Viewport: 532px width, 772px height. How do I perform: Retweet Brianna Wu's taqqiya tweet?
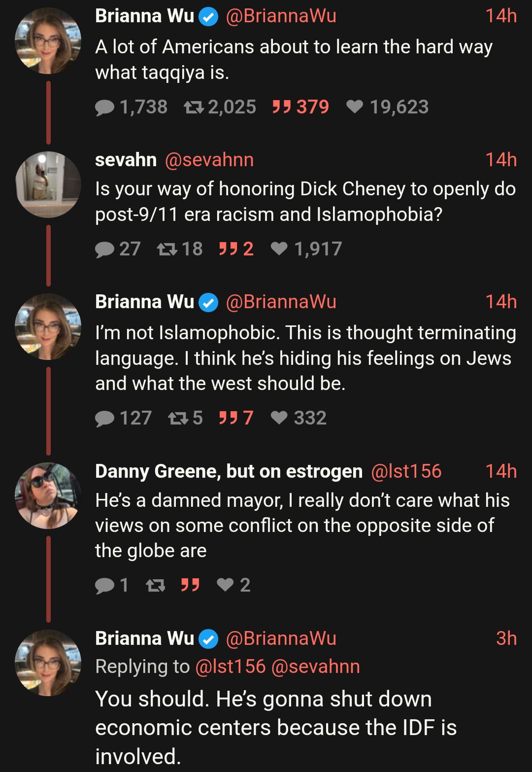194,107
